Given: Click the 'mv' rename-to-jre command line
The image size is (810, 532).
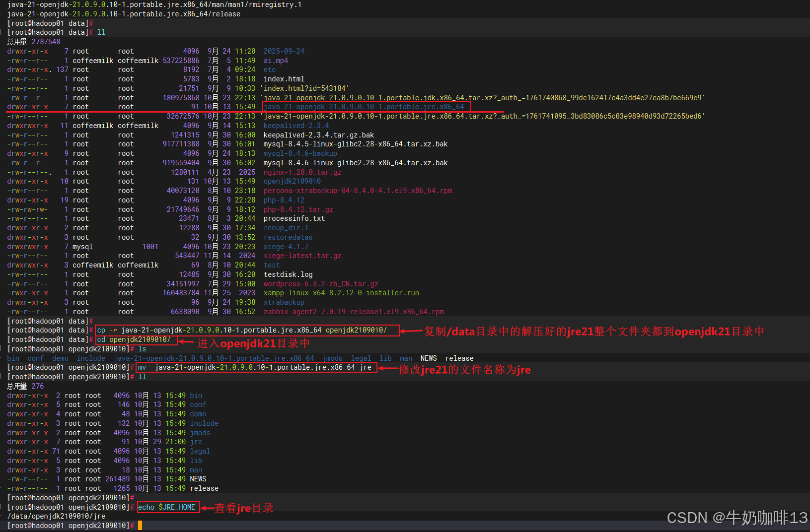Looking at the screenshot, I should (255, 367).
